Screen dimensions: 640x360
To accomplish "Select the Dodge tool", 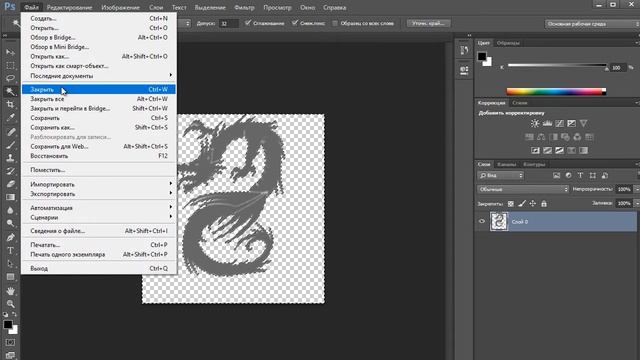I will [10, 223].
